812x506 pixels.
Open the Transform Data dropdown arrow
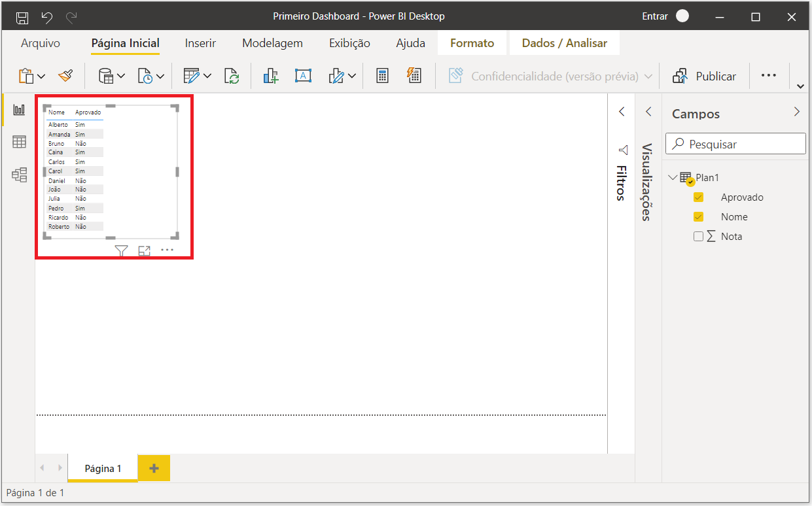(x=207, y=76)
